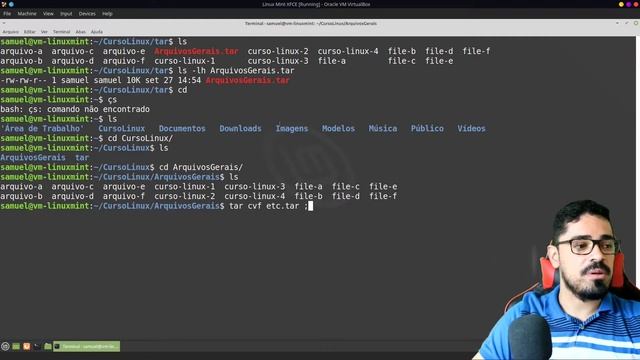Click the red ArquivosGerais.tar in the first ls output
The width and height of the screenshot is (640, 360).
196,51
